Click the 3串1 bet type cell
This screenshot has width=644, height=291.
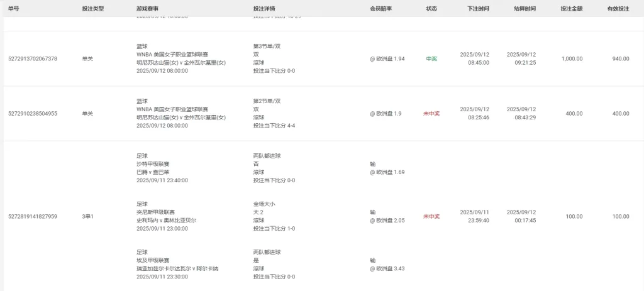(87, 217)
